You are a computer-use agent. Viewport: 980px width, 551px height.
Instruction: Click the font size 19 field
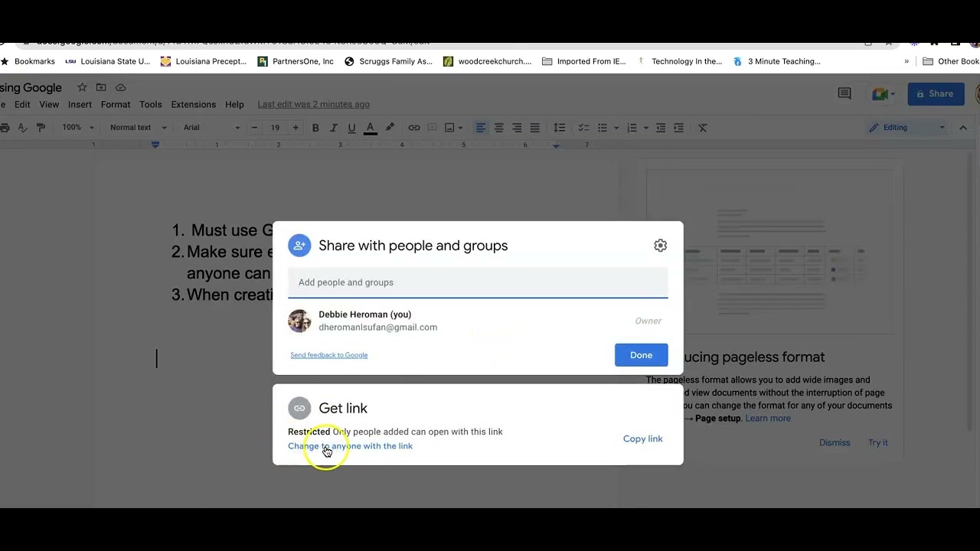[275, 128]
